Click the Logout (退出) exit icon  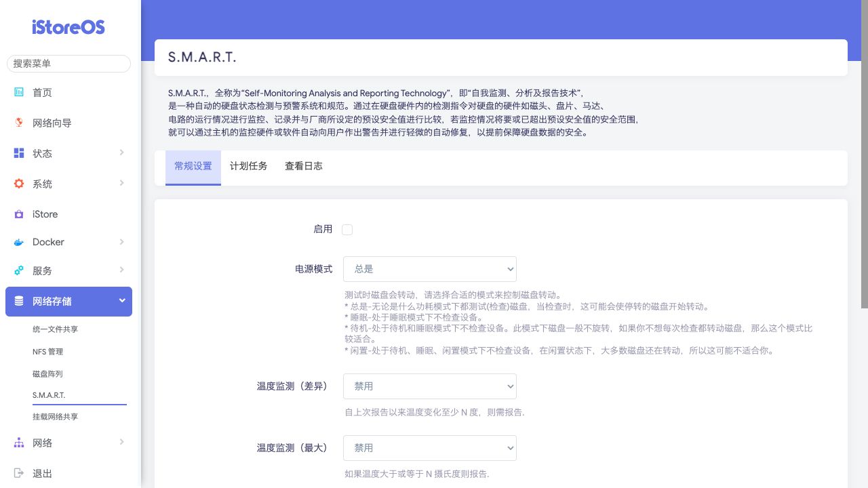[19, 473]
